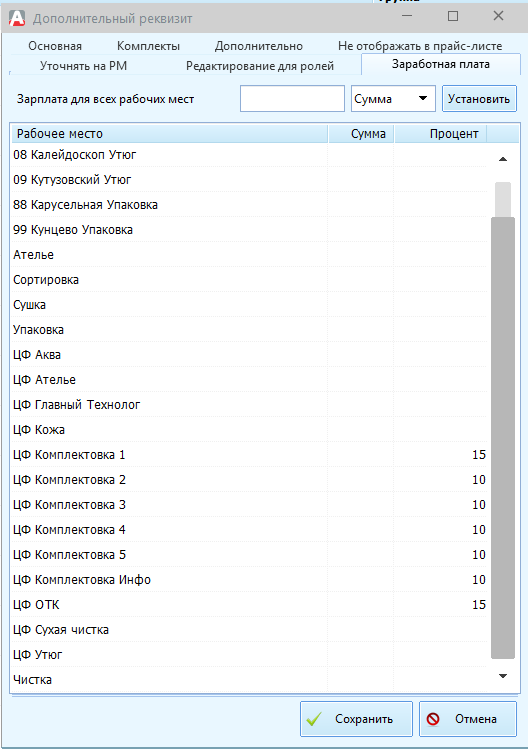Click the Сумма cell for ЦФ Утюг
The width and height of the screenshot is (528, 749).
coord(361,654)
